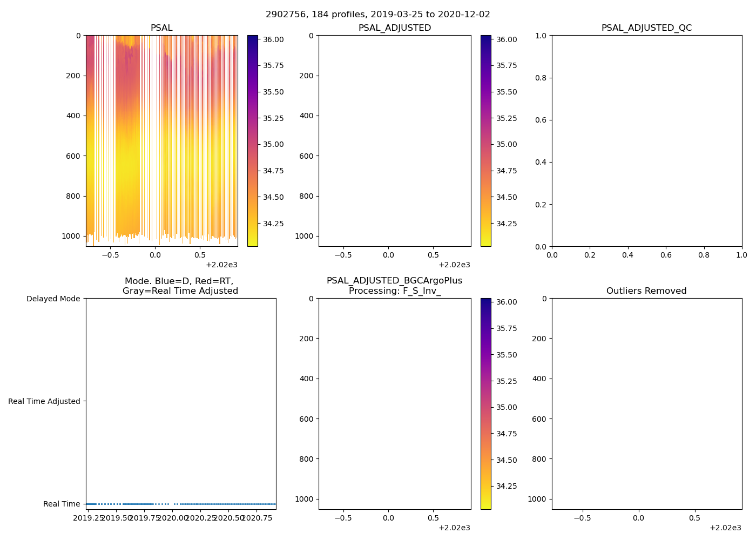Click the Delayed Mode y-axis label
This screenshot has width=756, height=540.
click(x=53, y=299)
